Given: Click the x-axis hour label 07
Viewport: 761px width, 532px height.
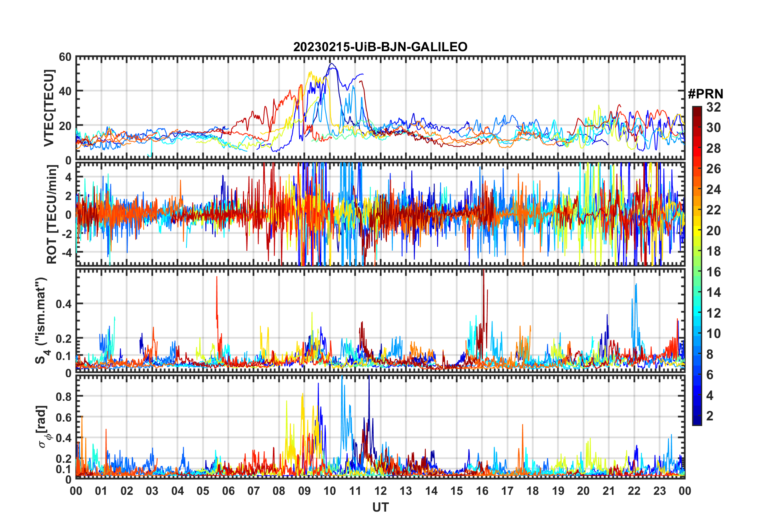Looking at the screenshot, I should click(254, 491).
